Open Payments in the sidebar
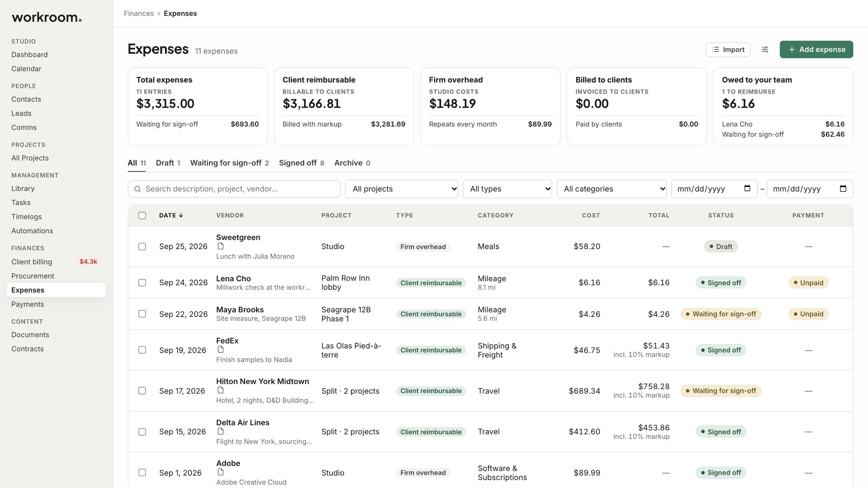This screenshot has width=868, height=488. pos(27,304)
